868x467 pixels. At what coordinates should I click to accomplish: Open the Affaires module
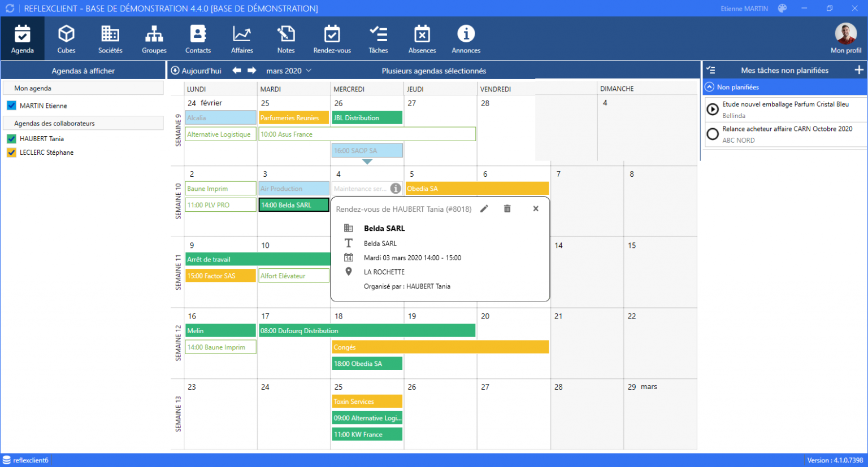click(x=242, y=39)
